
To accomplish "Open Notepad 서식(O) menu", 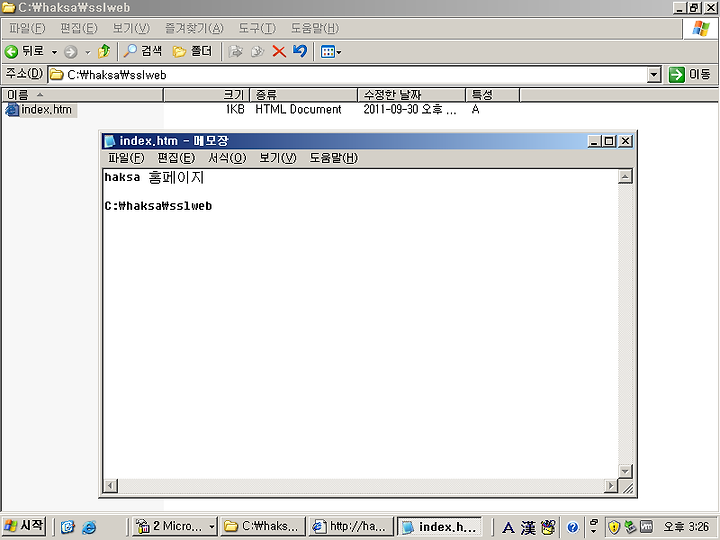I will [227, 158].
